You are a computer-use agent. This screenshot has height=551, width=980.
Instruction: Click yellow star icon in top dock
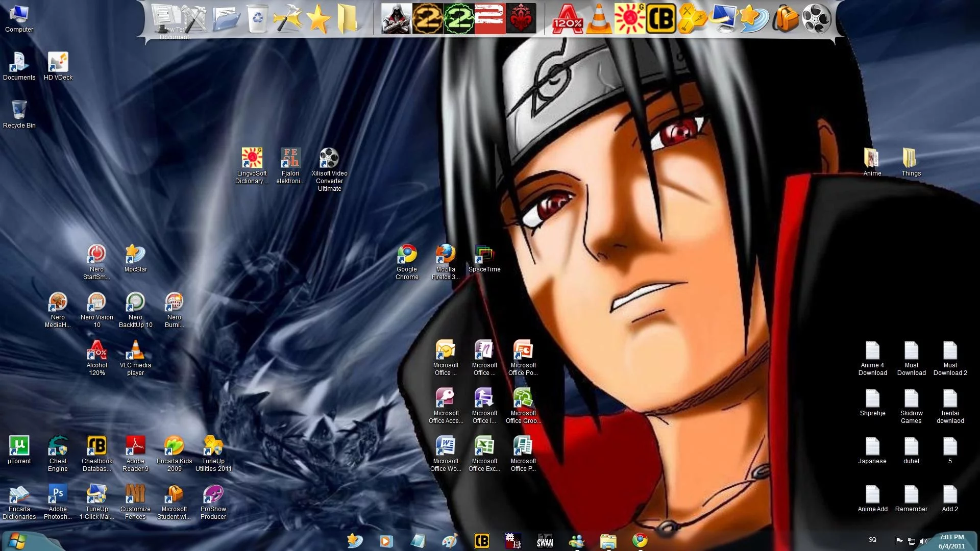tap(318, 19)
